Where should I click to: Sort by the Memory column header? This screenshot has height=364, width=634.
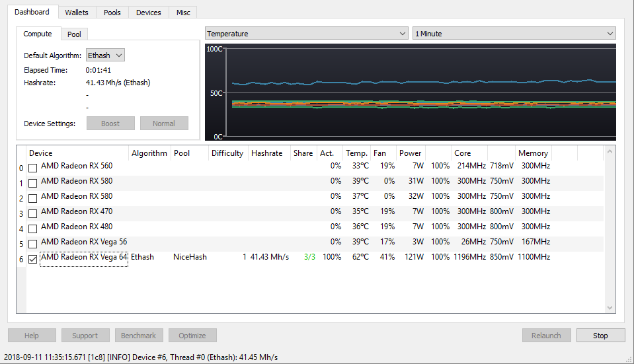click(533, 153)
